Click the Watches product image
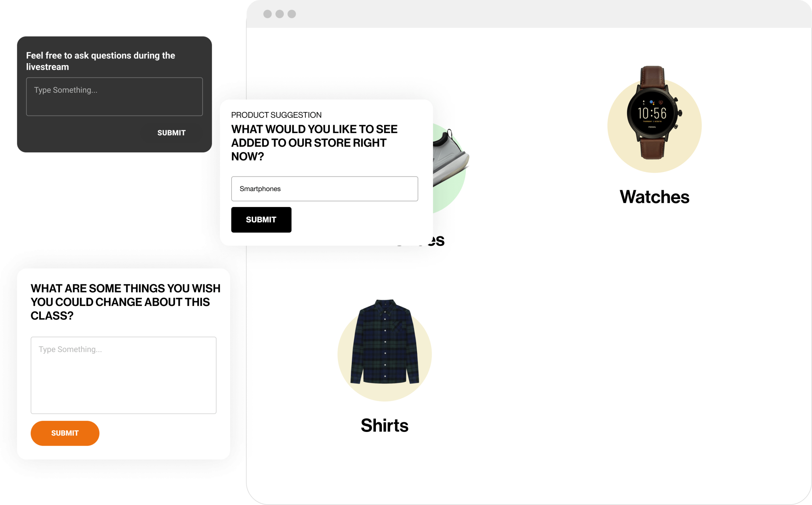The height and width of the screenshot is (505, 812). 654,119
